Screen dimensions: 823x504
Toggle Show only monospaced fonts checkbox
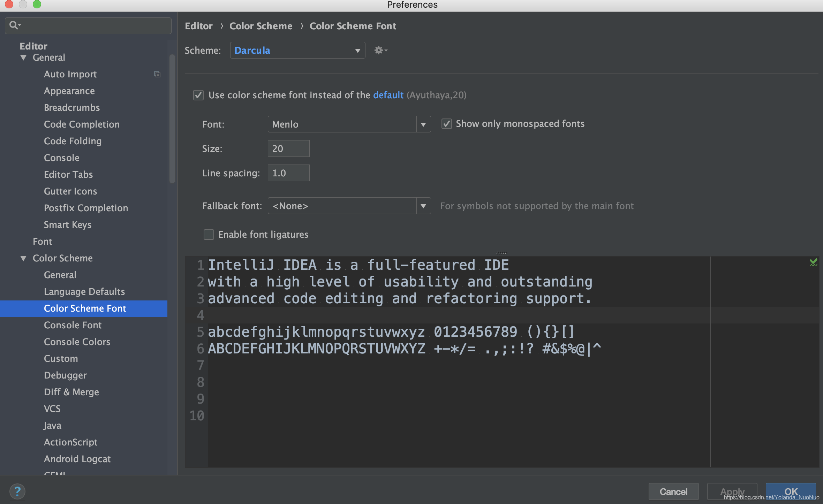click(447, 124)
